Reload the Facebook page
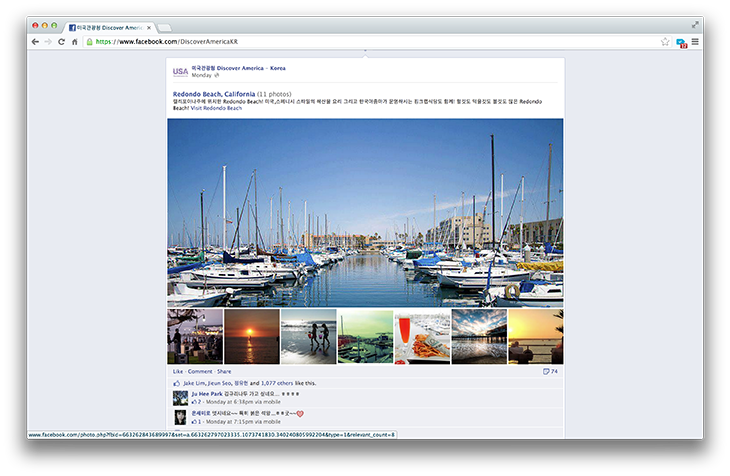Image resolution: width=730 pixels, height=476 pixels. click(61, 42)
